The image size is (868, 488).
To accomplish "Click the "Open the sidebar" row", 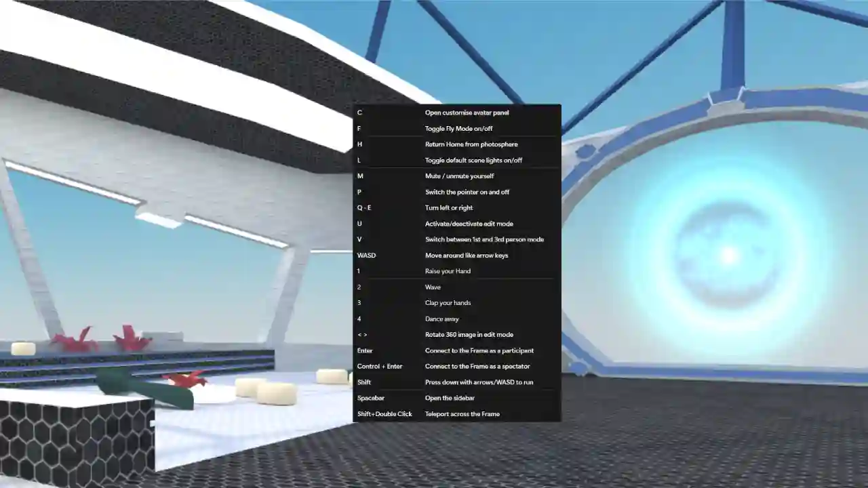I will coord(450,398).
